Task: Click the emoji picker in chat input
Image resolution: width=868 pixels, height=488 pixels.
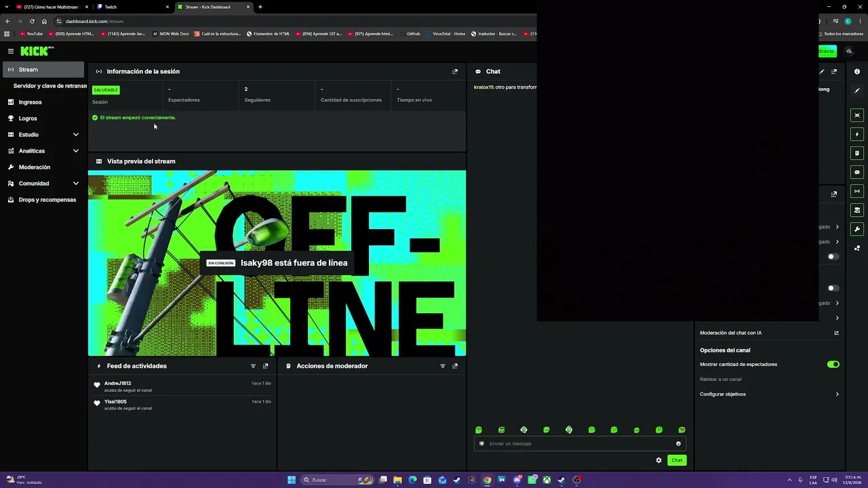Action: click(678, 444)
